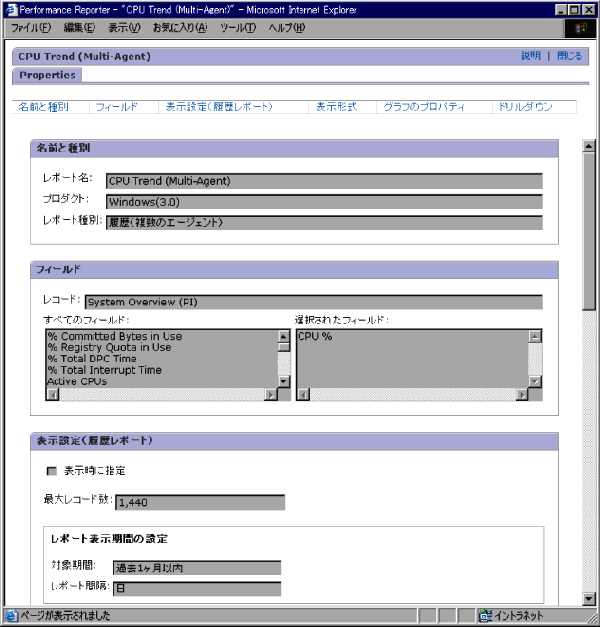The height and width of the screenshot is (627, 600).
Task: Click the ページが表示されました status text
Action: (x=65, y=616)
